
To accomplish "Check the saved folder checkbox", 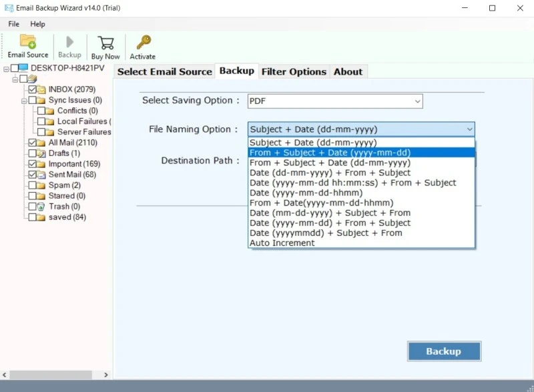I will (32, 217).
